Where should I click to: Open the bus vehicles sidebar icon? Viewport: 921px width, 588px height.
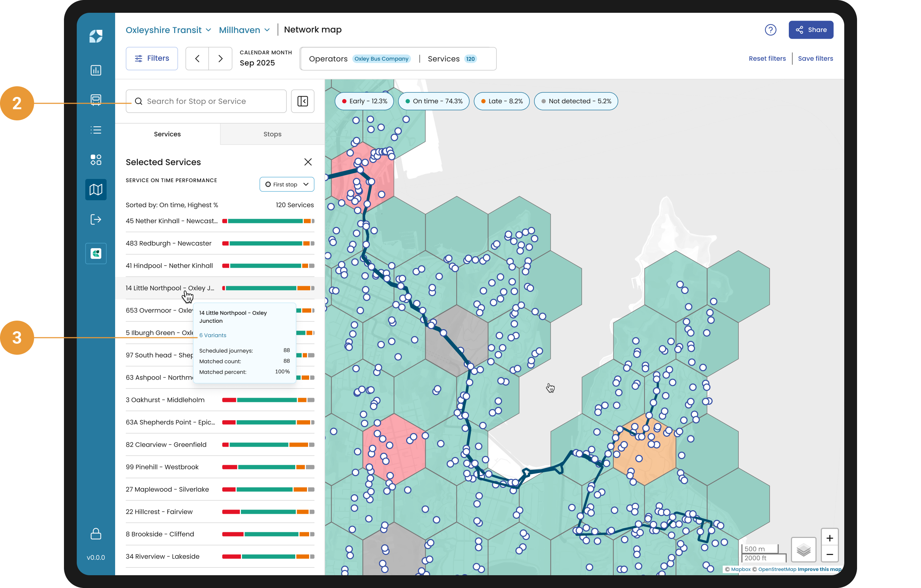pyautogui.click(x=96, y=100)
